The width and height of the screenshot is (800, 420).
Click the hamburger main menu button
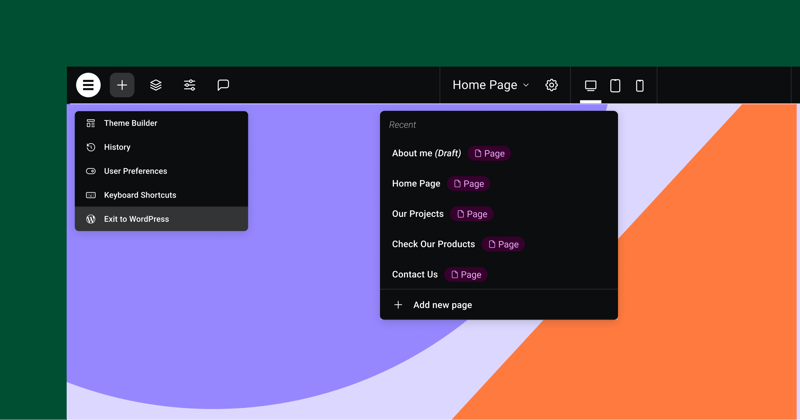88,85
